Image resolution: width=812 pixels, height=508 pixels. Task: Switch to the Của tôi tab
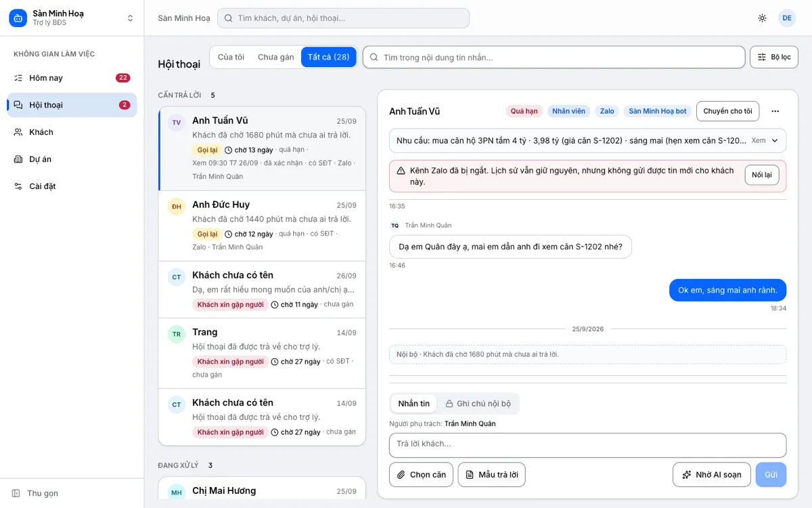pyautogui.click(x=231, y=57)
